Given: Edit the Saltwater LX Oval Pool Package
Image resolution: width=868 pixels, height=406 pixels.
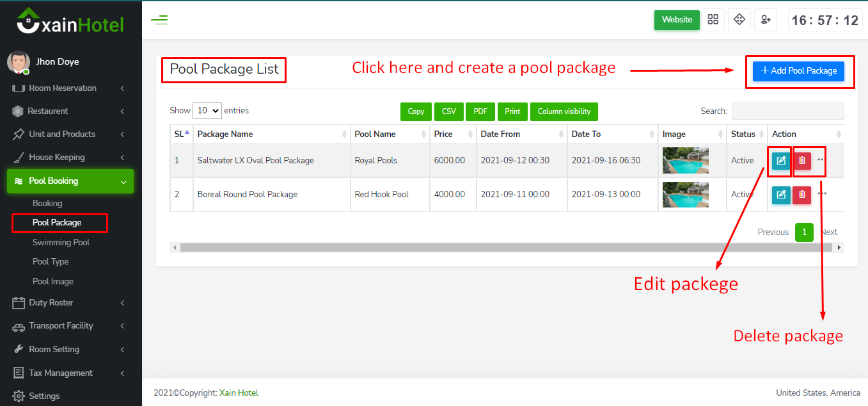Looking at the screenshot, I should 781,161.
